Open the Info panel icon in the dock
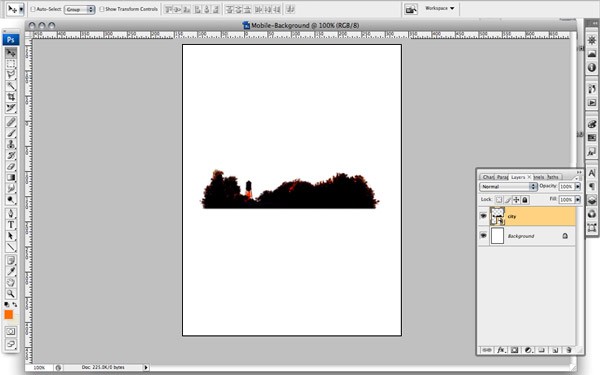The height and width of the screenshot is (375, 600). (592, 68)
